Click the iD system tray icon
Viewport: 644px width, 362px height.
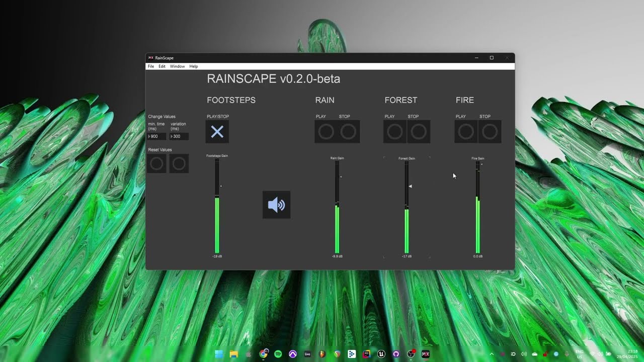click(x=513, y=354)
